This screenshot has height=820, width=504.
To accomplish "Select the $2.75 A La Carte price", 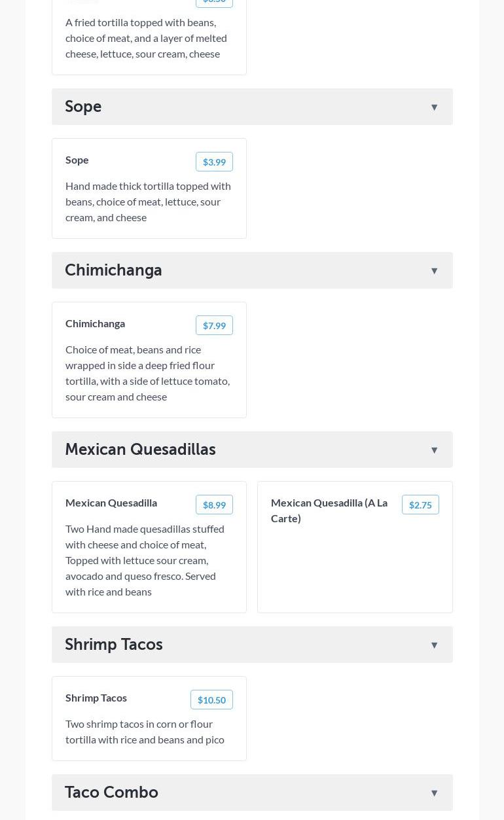I will [x=420, y=505].
